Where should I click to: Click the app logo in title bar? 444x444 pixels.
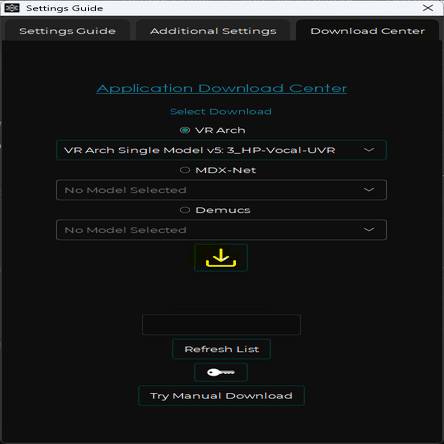pos(12,8)
